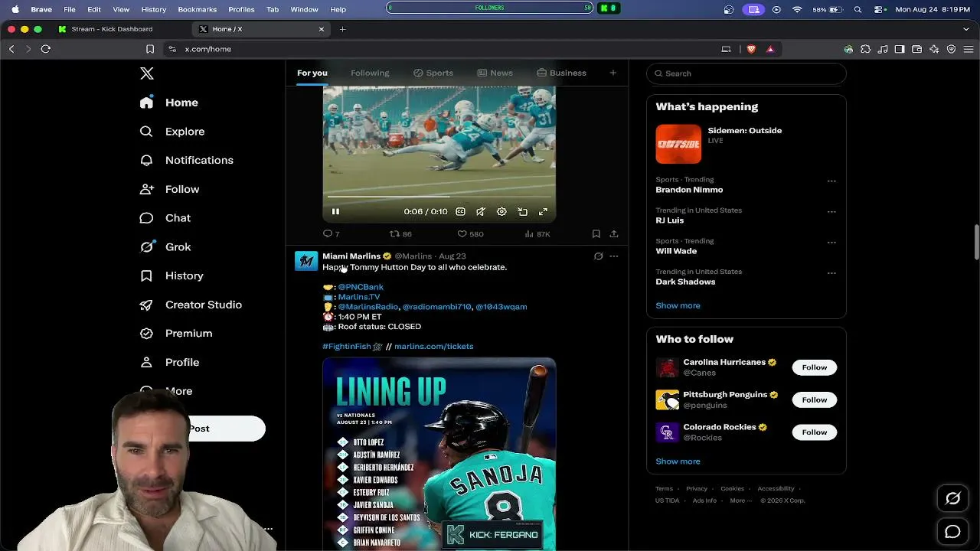The width and height of the screenshot is (980, 551).
Task: Repost the post with 86 reposts
Action: pos(400,233)
